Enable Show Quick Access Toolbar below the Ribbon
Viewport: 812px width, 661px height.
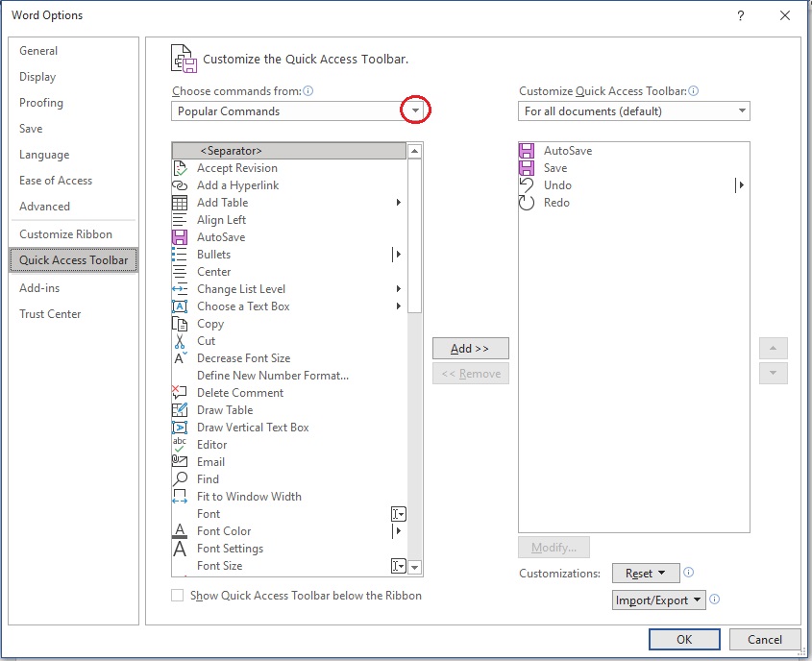pos(177,596)
